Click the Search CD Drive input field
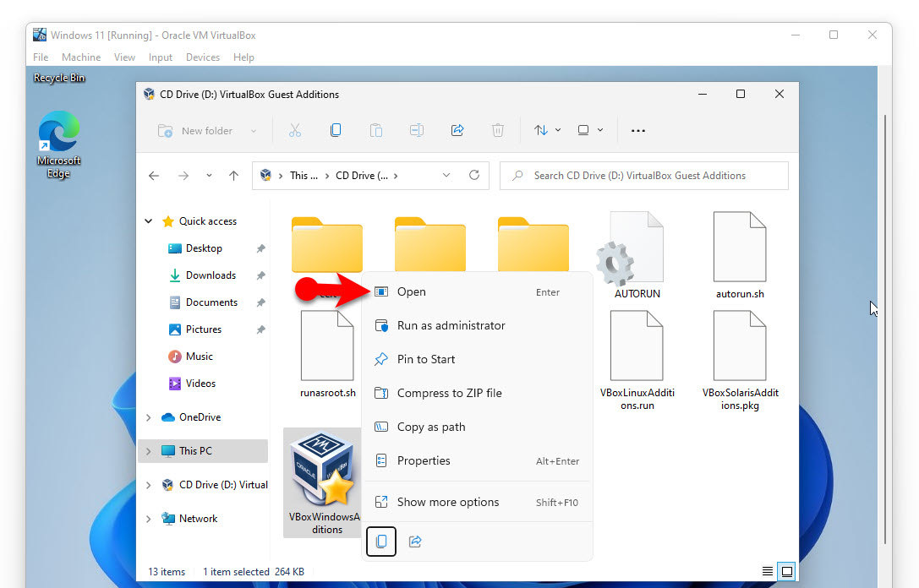Viewport: 919px width, 588px height. point(651,176)
